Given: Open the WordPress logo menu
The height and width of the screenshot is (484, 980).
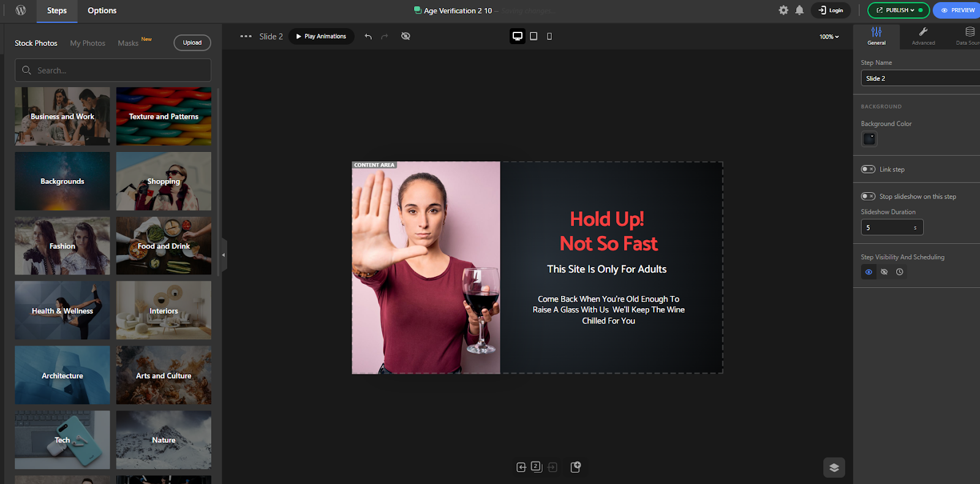Looking at the screenshot, I should coord(20,10).
